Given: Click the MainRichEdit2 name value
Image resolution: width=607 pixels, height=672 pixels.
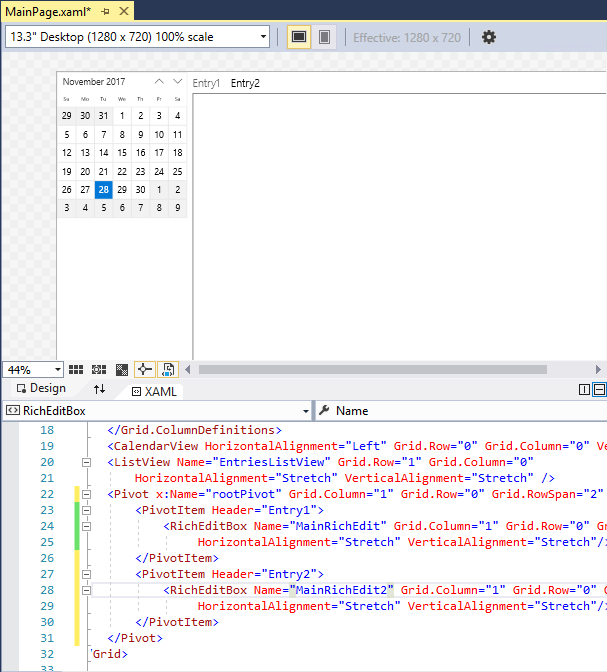Looking at the screenshot, I should [342, 590].
